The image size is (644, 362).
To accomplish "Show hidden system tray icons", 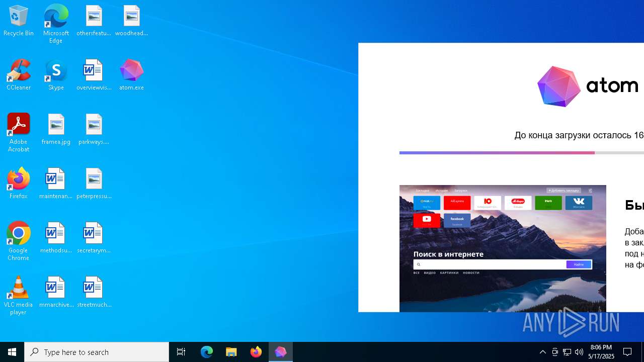I will click(542, 352).
